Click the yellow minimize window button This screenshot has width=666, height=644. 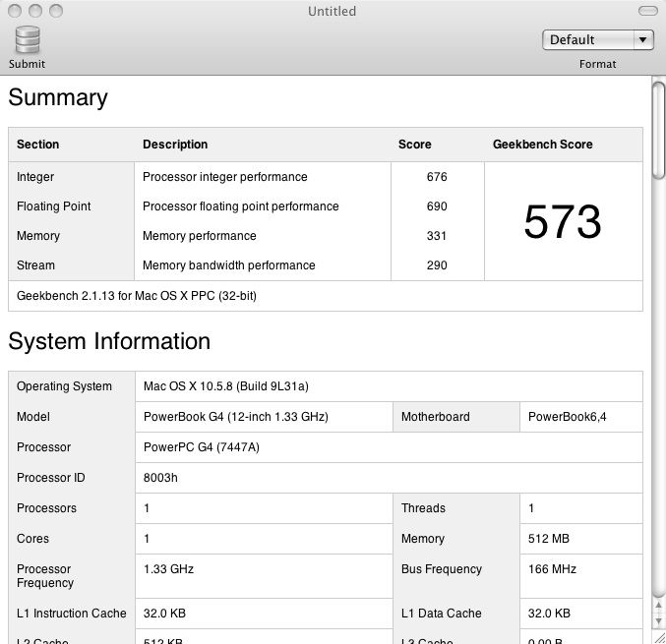click(35, 11)
